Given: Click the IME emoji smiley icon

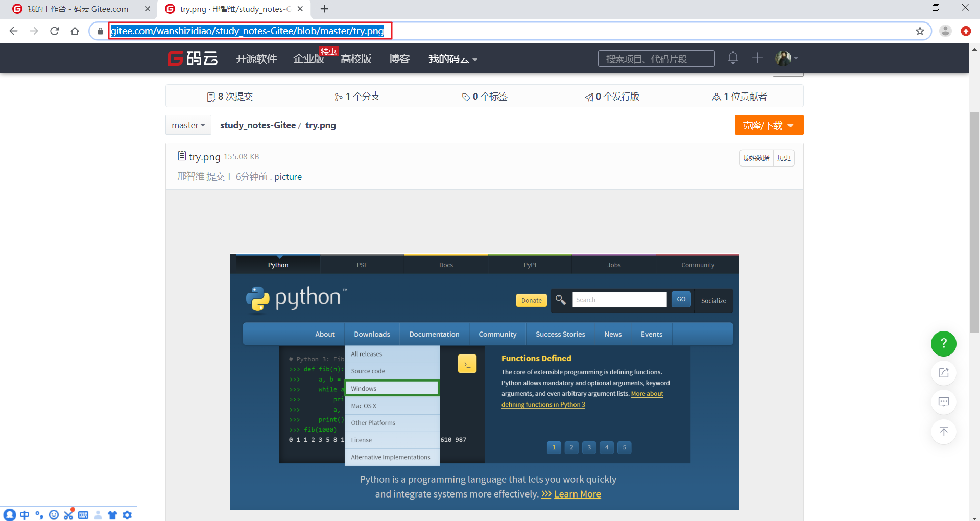Looking at the screenshot, I should click(54, 515).
